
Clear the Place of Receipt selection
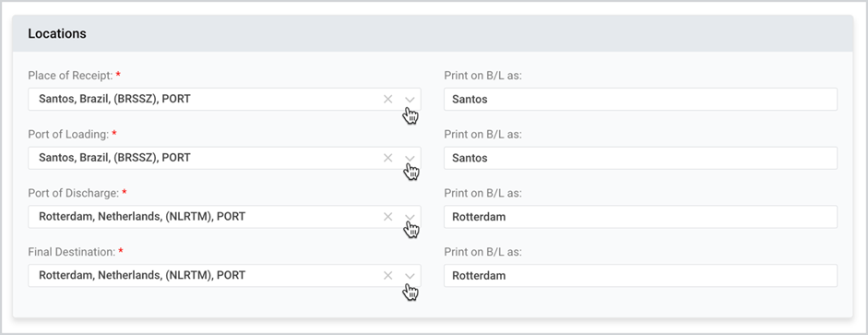387,99
